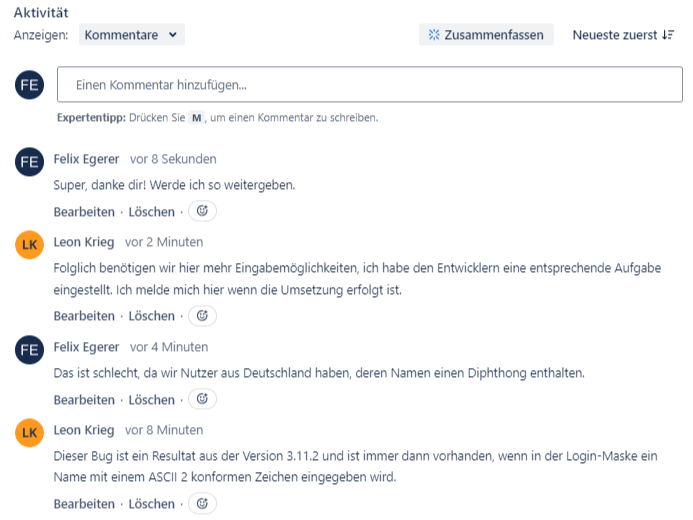
Task: Click Felix Egerer avatar on 8 Sekunden comment
Action: (x=30, y=162)
